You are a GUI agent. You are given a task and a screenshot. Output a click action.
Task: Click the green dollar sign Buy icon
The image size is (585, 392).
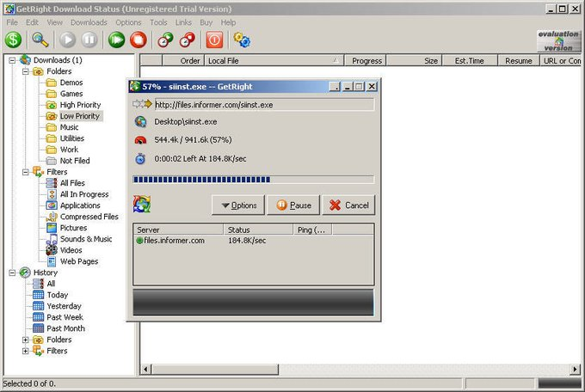click(x=13, y=40)
